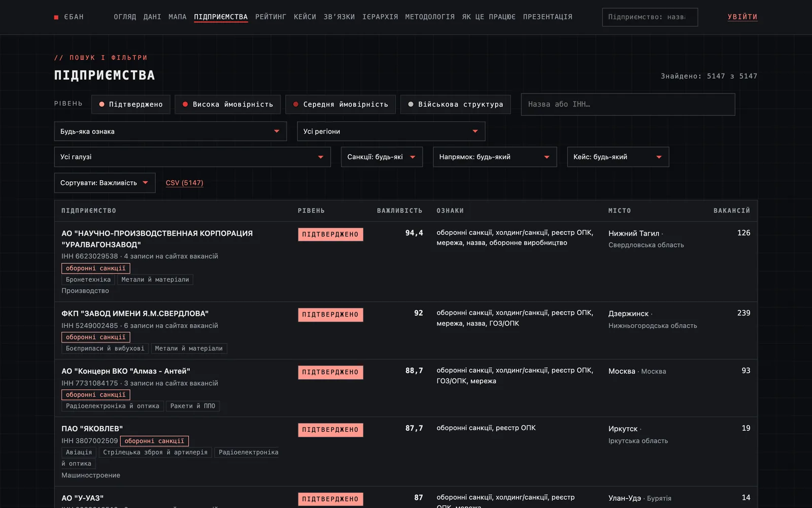This screenshot has width=812, height=508.
Task: Click the Увійти login link
Action: (x=742, y=17)
